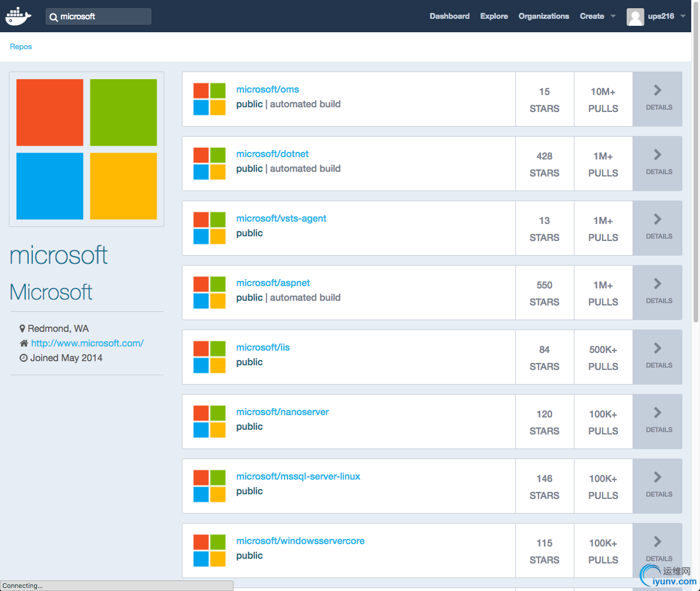Click the microsoft/dotnet repository logo
700x591 pixels.
click(x=209, y=164)
